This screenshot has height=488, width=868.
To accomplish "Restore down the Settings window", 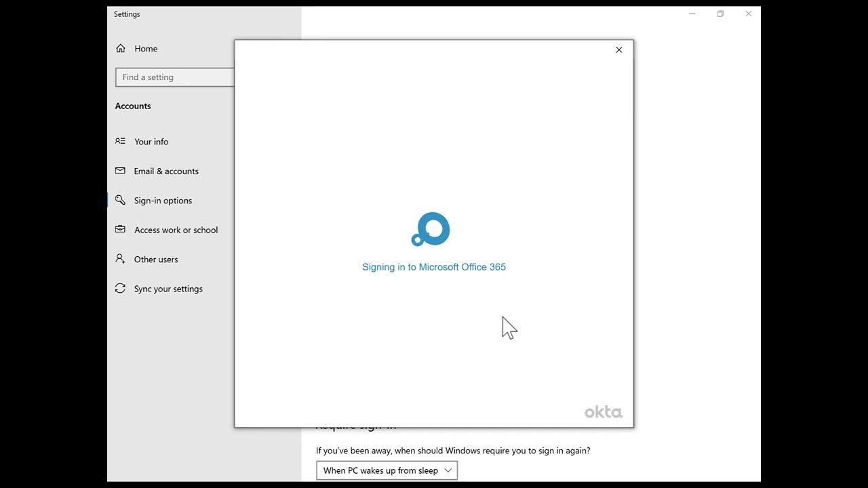I will [720, 14].
